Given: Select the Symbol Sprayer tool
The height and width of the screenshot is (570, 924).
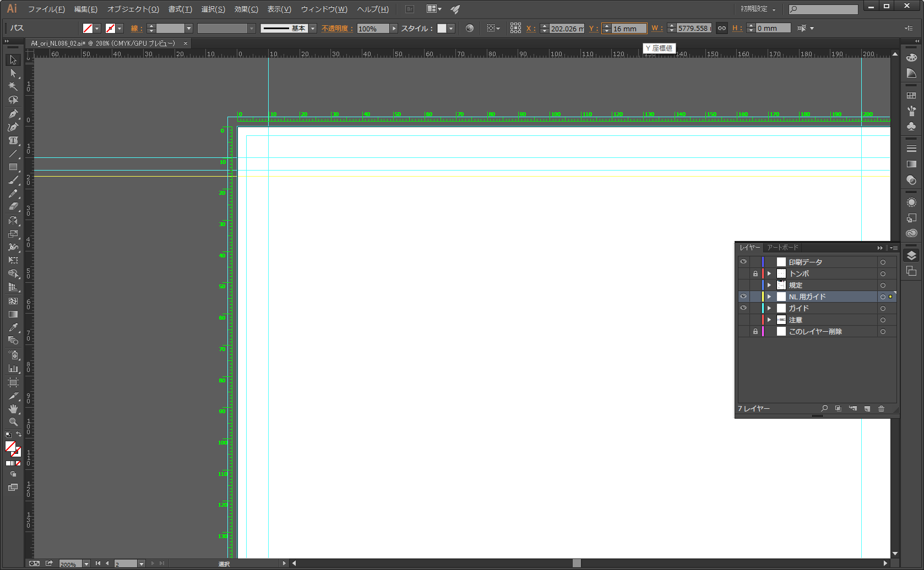Looking at the screenshot, I should click(x=13, y=355).
